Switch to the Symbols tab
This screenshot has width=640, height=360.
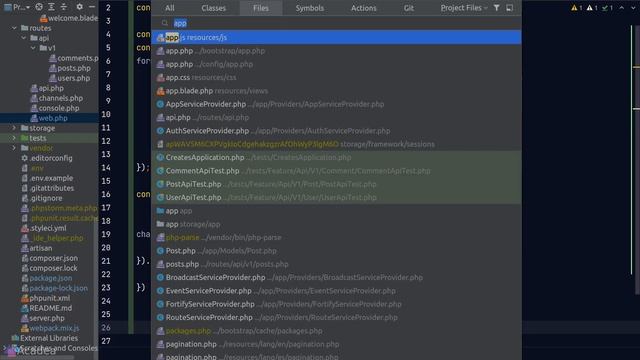[310, 8]
